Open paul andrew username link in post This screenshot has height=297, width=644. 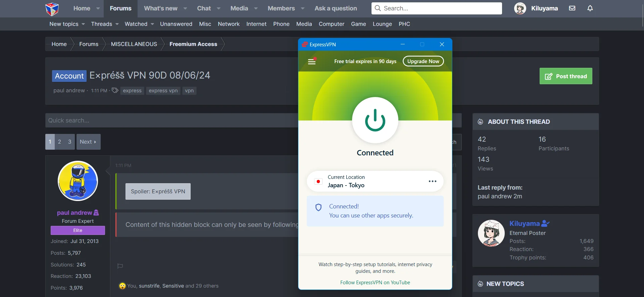75,213
